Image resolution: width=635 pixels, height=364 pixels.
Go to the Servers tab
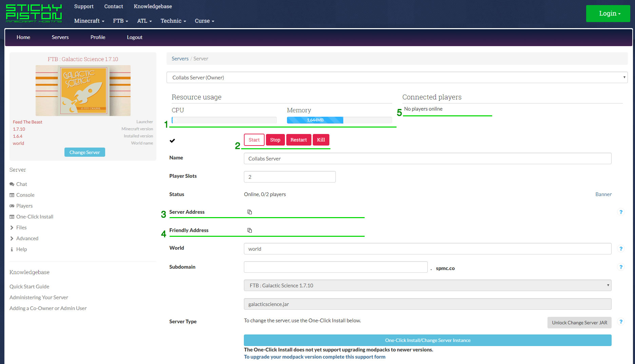[60, 37]
